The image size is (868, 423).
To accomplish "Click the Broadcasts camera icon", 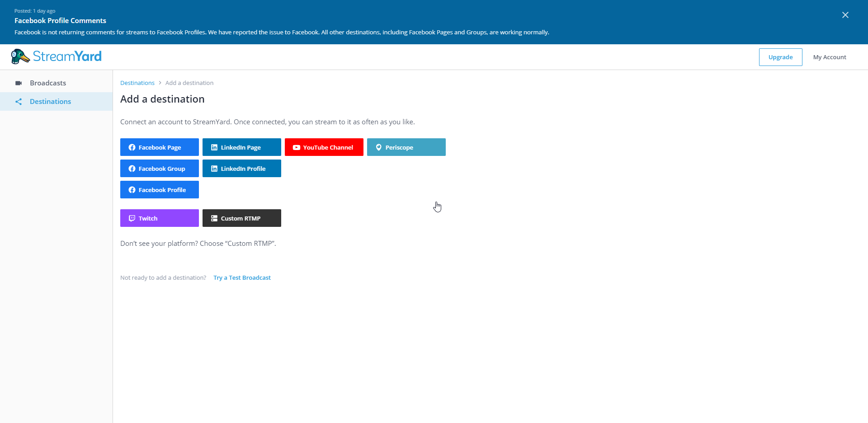I will 19,83.
